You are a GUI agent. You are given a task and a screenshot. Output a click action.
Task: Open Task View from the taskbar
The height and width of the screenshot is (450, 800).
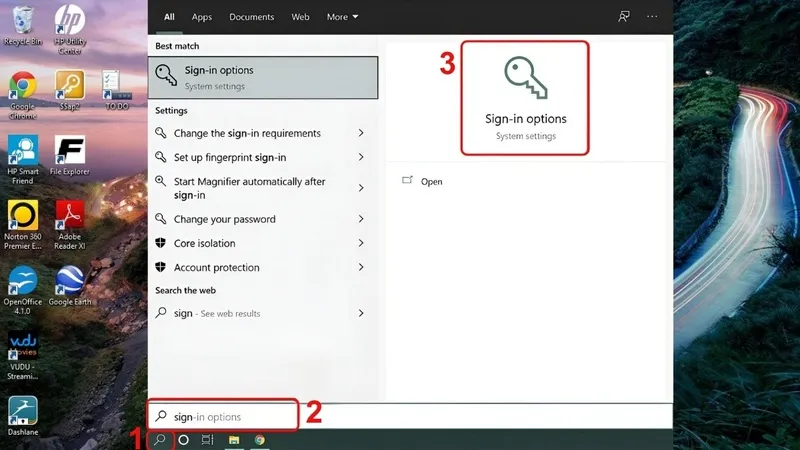pos(207,439)
